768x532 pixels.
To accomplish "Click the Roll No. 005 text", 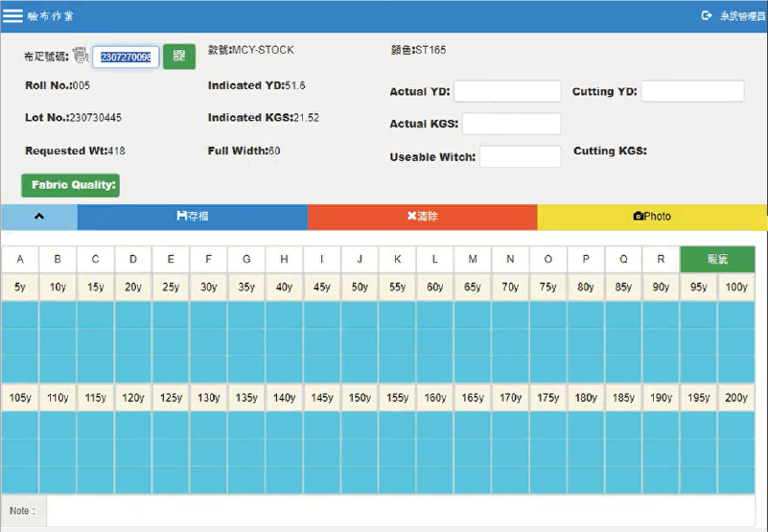I will tap(58, 85).
